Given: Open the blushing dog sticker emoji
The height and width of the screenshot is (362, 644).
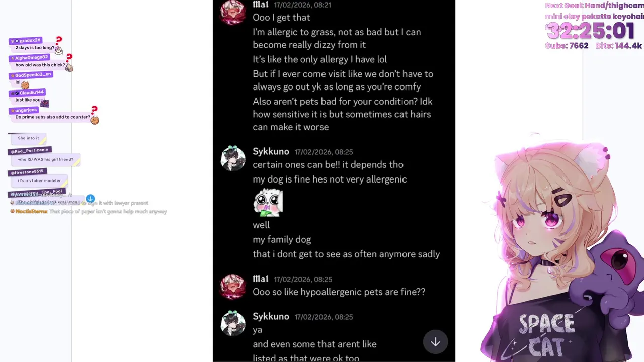Looking at the screenshot, I should point(268,202).
